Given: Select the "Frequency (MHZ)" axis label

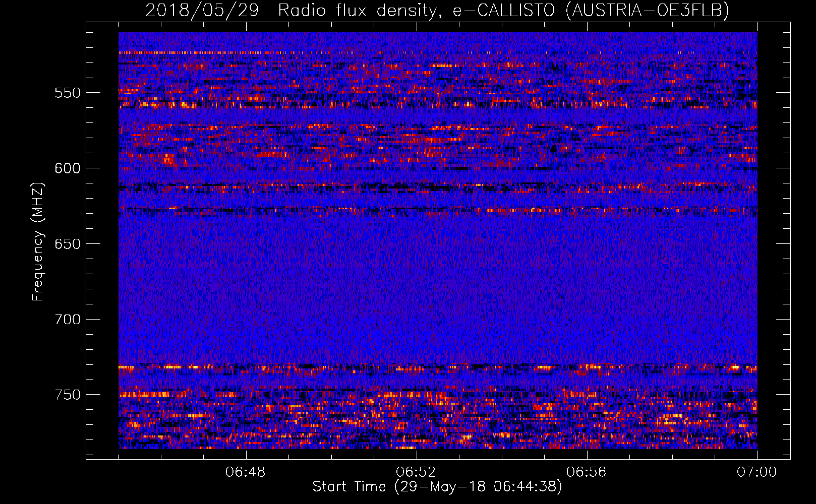Looking at the screenshot, I should tap(37, 241).
